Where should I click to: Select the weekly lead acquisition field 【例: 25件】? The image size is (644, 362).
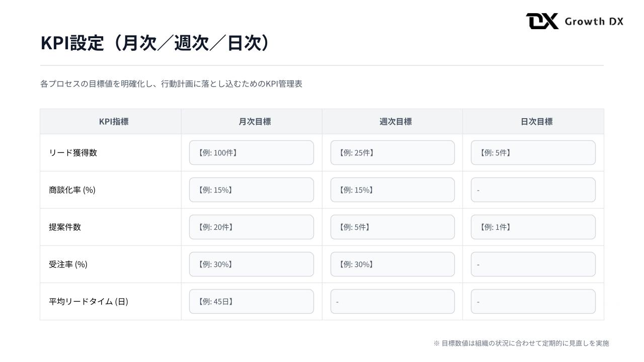392,153
